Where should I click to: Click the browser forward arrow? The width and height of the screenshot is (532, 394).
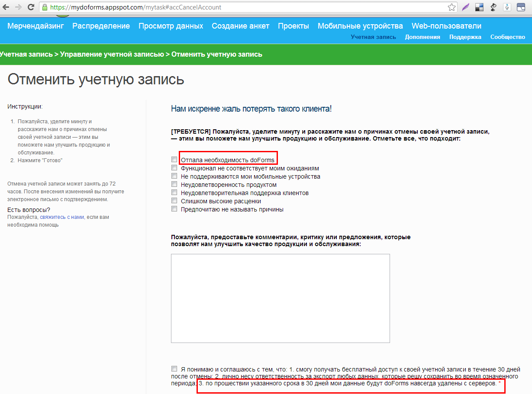point(18,7)
